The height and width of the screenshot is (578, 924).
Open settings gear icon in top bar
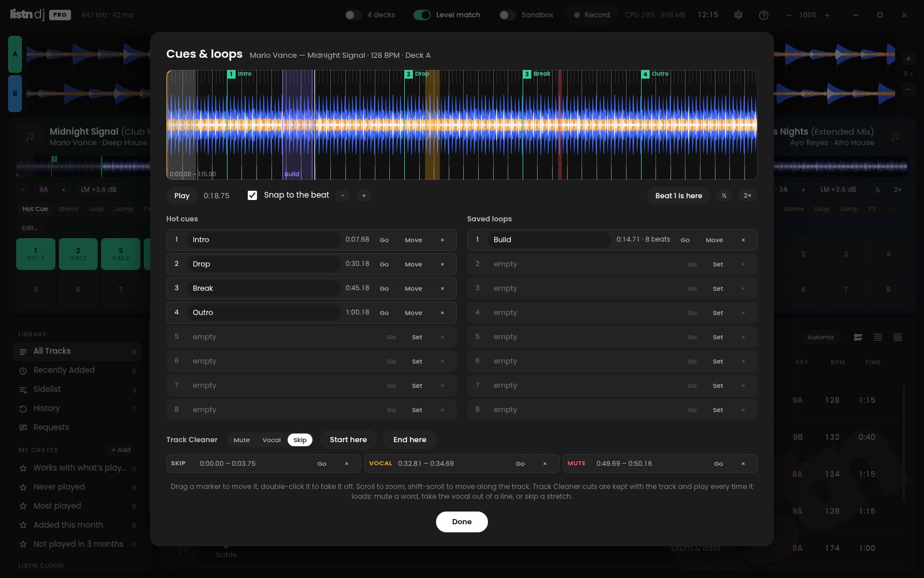(738, 15)
